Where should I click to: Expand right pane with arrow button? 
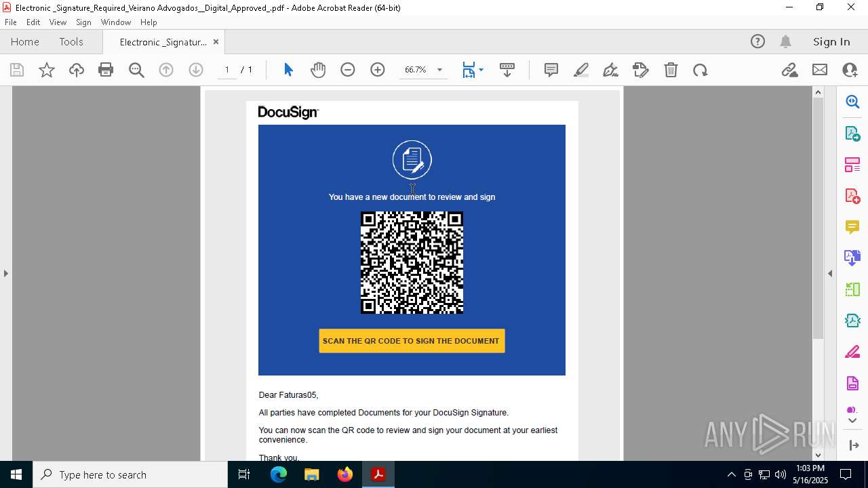point(853,445)
